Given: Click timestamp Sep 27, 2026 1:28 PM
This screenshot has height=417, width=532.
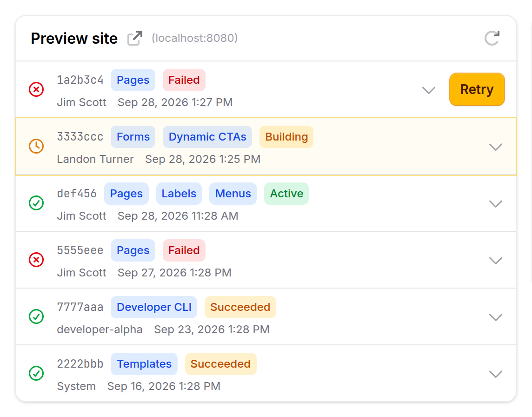Looking at the screenshot, I should tap(174, 272).
